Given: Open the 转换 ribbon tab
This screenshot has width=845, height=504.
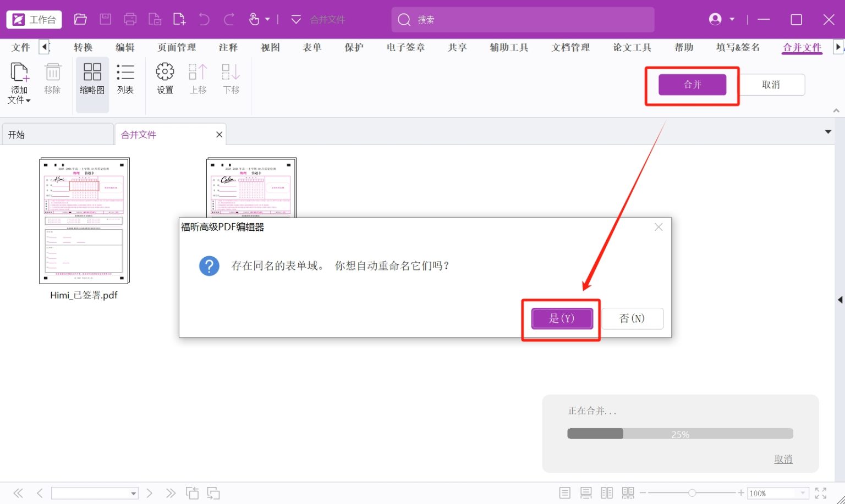Looking at the screenshot, I should (x=83, y=47).
